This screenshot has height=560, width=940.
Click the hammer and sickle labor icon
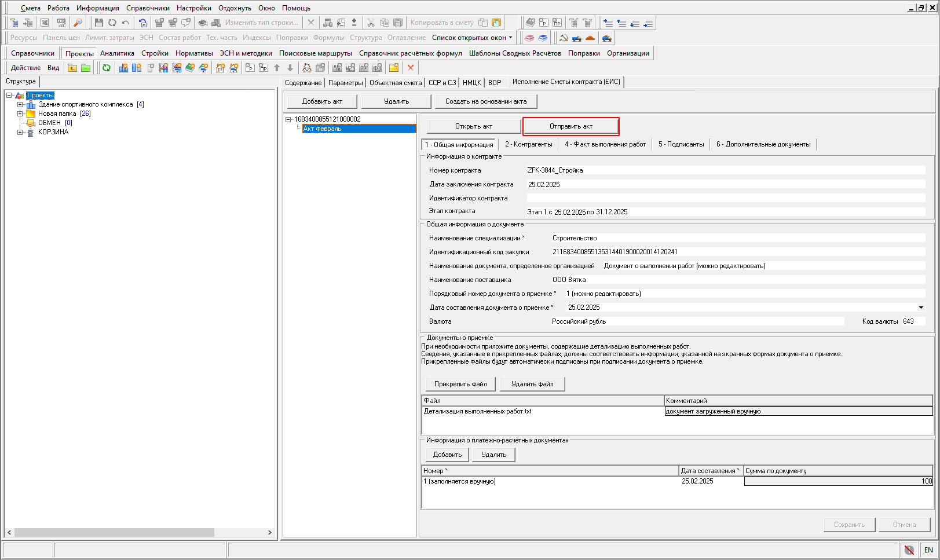click(x=563, y=38)
